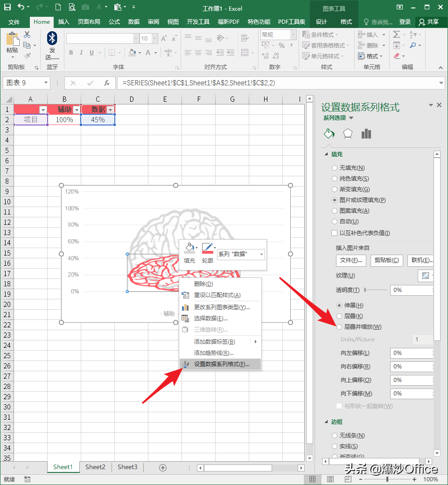Viewport: 448px width, 485px height.
Task: Open the 插入 ribbon tab
Action: (63, 21)
